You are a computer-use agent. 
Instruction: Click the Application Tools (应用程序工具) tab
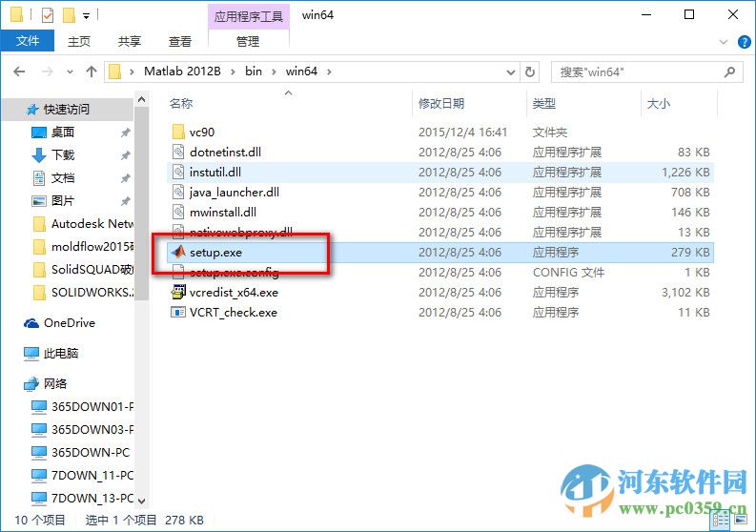[x=248, y=16]
